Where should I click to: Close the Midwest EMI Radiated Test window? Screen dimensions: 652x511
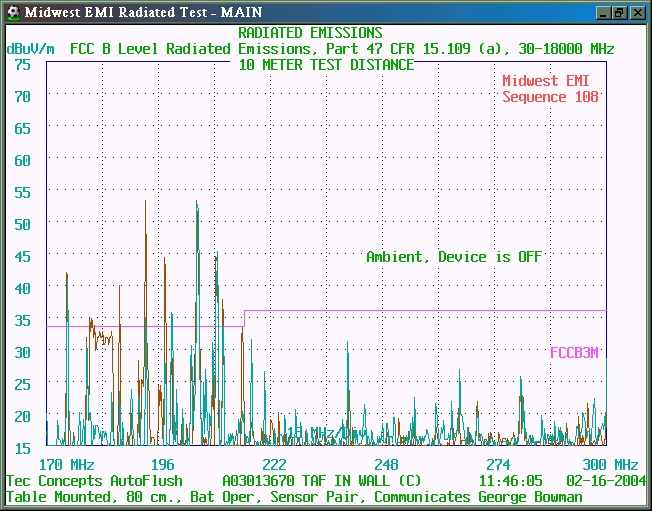(x=637, y=12)
